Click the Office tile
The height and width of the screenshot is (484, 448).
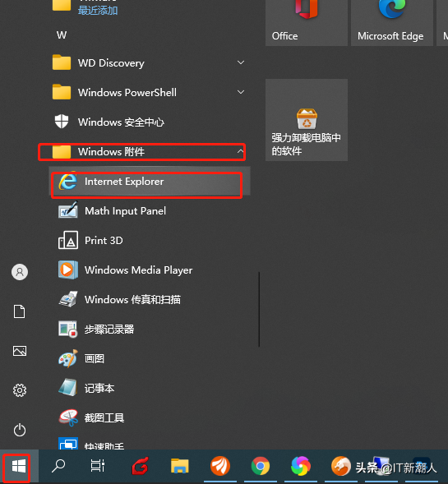click(x=307, y=23)
